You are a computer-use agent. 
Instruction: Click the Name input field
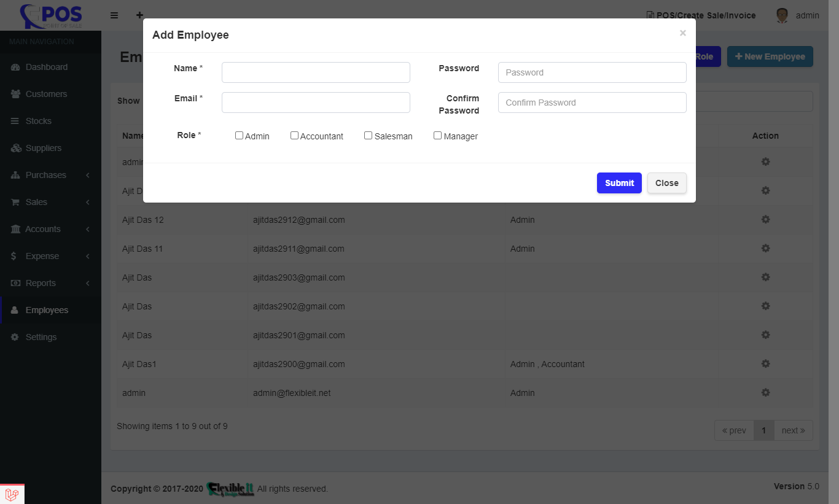coord(316,72)
